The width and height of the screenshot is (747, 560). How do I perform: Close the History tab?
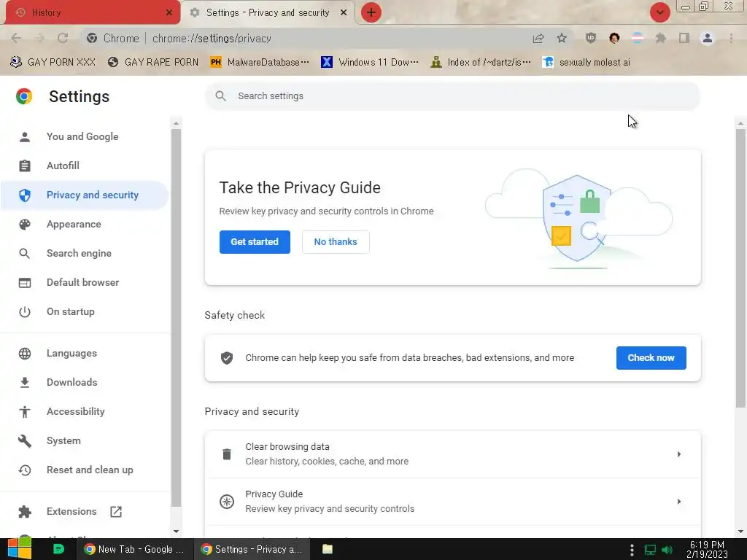(x=169, y=12)
